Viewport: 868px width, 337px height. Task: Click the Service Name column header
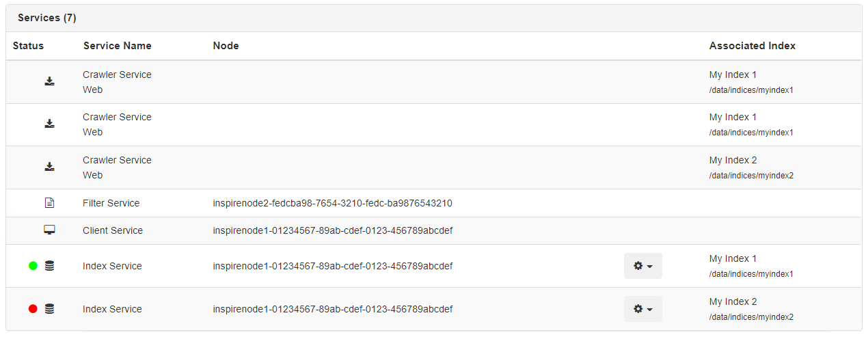click(118, 46)
